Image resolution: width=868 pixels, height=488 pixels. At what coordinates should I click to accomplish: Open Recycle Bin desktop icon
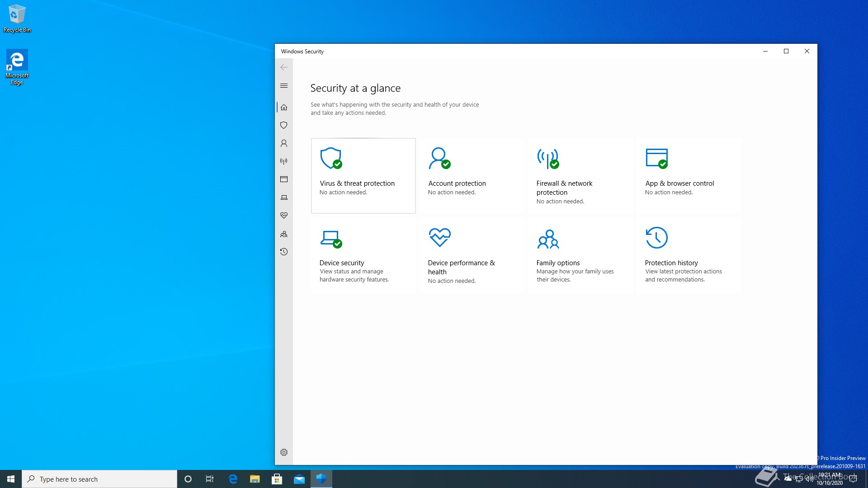(17, 19)
